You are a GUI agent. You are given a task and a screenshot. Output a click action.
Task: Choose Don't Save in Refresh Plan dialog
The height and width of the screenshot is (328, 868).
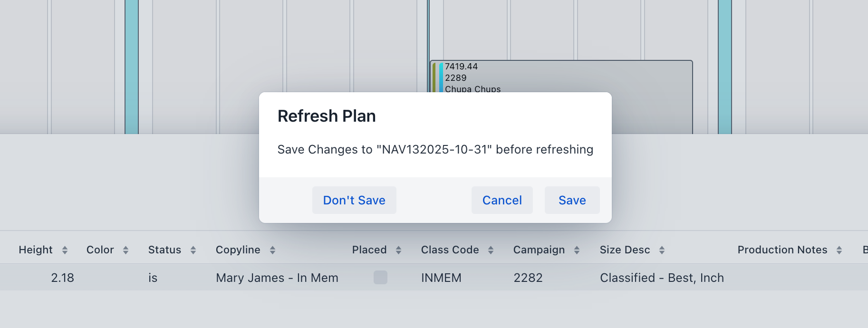coord(354,200)
